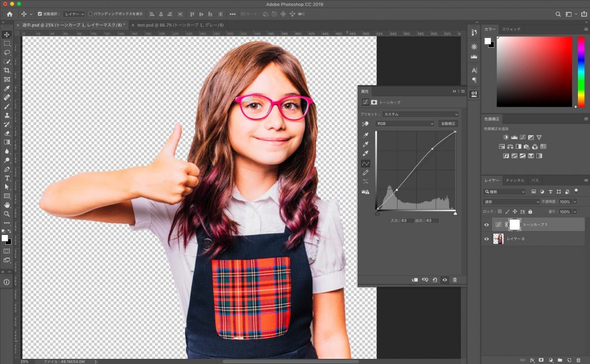This screenshot has width=590, height=364.
Task: Switch to the チャンネル tab
Action: click(515, 180)
